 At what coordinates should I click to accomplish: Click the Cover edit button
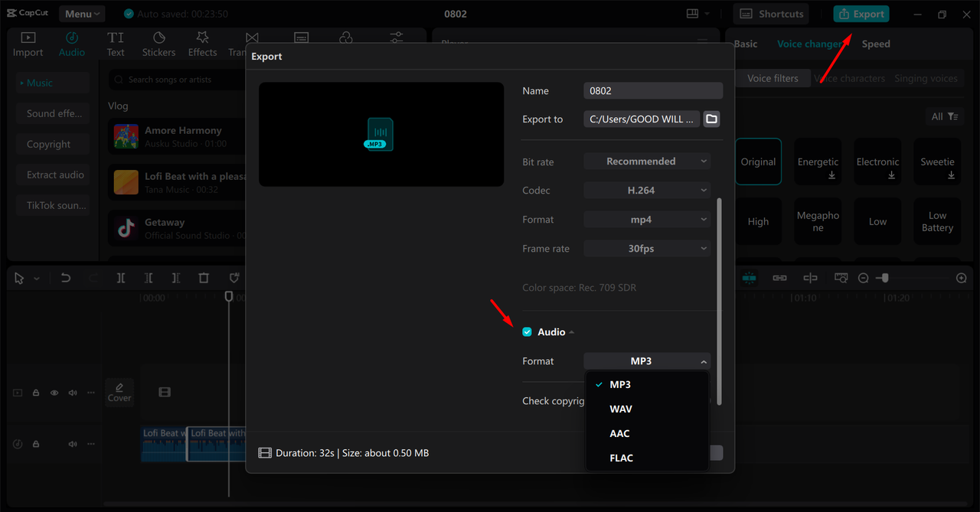[119, 392]
